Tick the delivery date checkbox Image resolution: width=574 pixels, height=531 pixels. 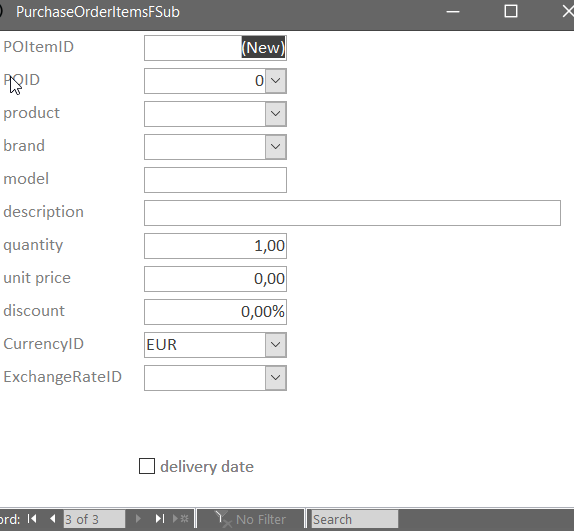147,466
